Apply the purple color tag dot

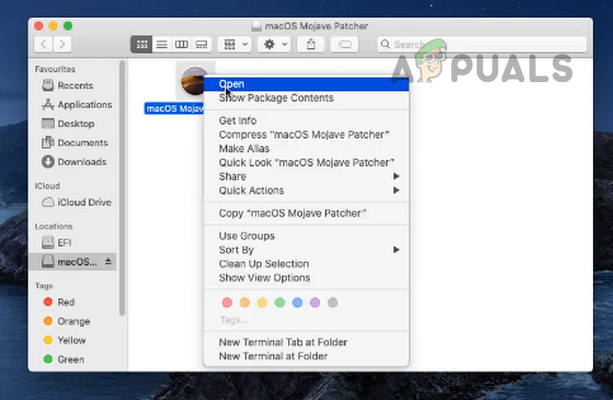coord(315,302)
